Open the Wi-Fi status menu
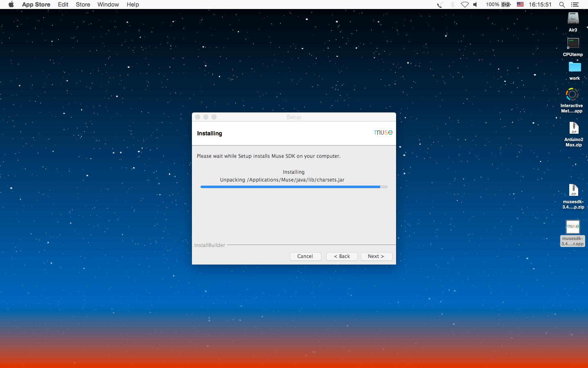This screenshot has height=368, width=588. [465, 4]
